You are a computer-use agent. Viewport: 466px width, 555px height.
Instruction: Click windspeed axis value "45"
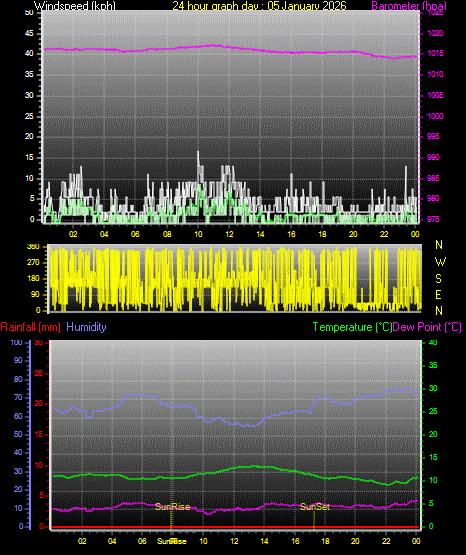tap(29, 33)
